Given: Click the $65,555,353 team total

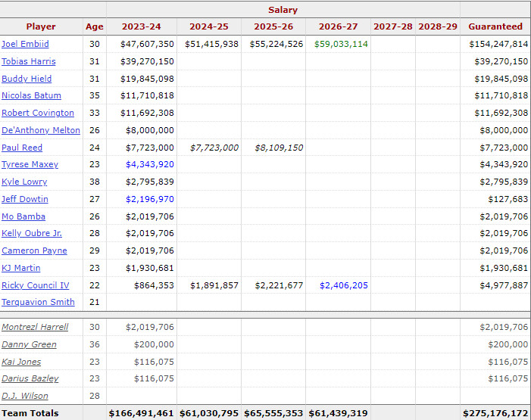Looking at the screenshot, I should pos(273,413).
